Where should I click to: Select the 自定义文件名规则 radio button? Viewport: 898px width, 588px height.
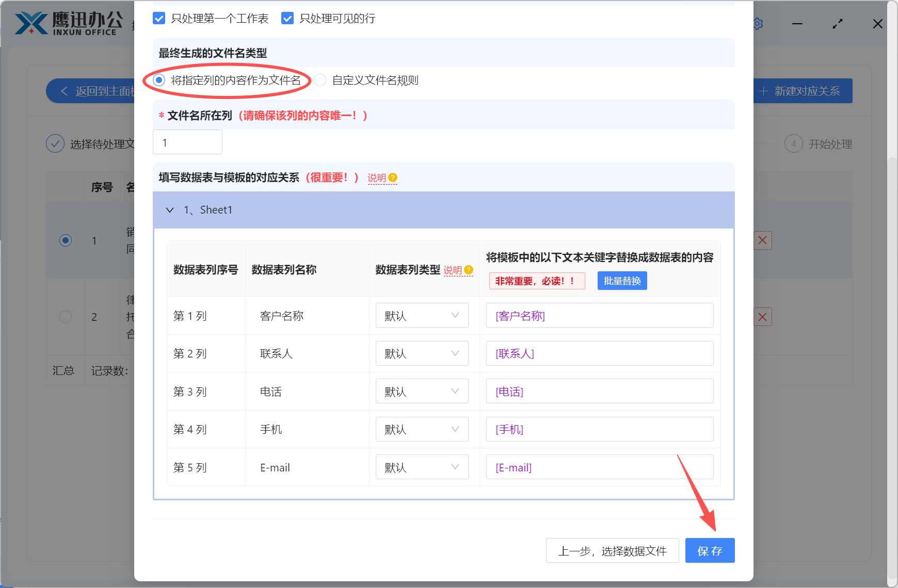[320, 80]
